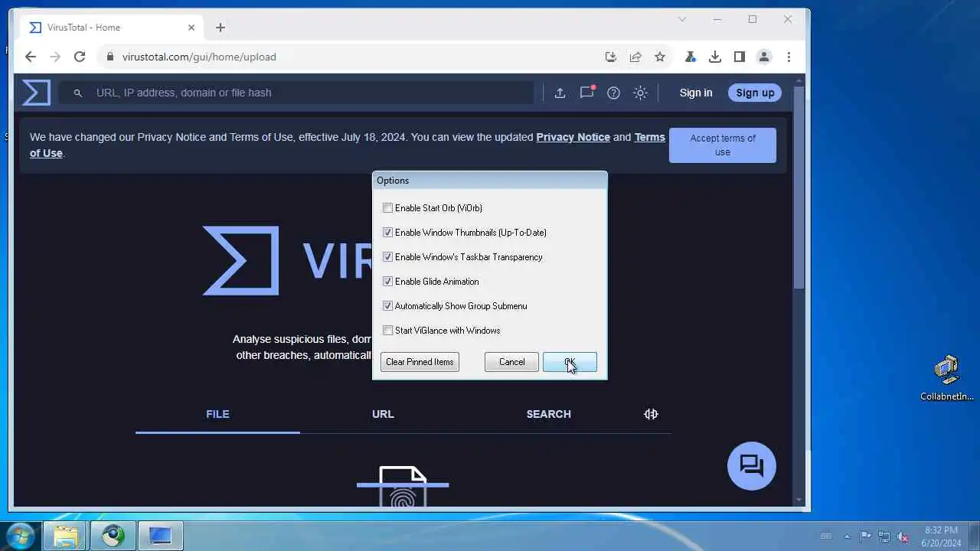
Task: Open new tab with plus button
Action: [220, 28]
